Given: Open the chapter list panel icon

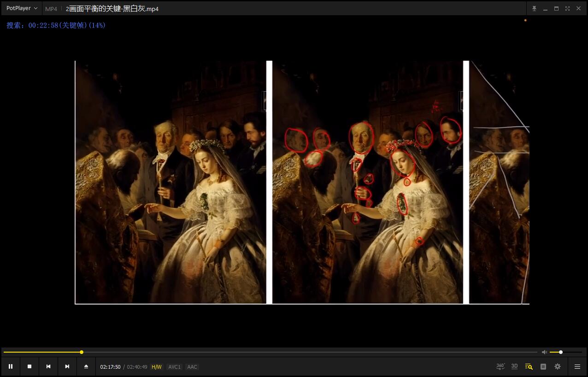Looking at the screenshot, I should tap(543, 366).
